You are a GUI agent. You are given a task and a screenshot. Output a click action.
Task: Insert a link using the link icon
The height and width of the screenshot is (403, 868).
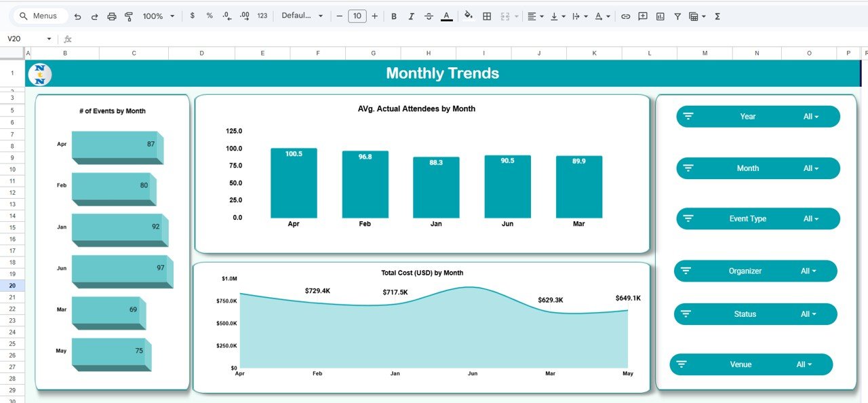(626, 16)
